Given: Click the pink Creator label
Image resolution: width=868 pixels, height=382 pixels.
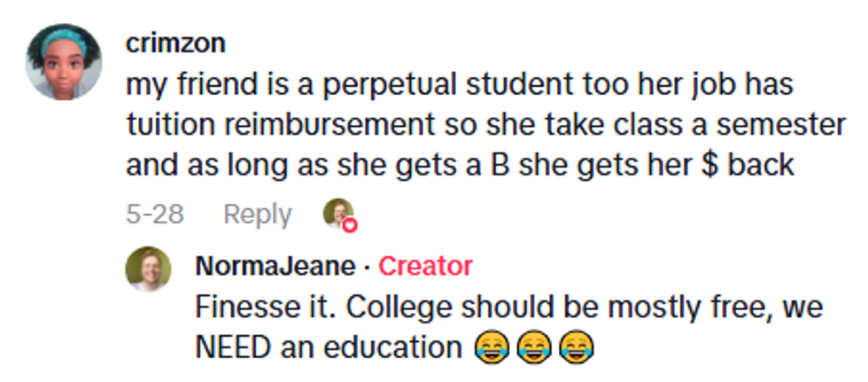Looking at the screenshot, I should (x=425, y=266).
